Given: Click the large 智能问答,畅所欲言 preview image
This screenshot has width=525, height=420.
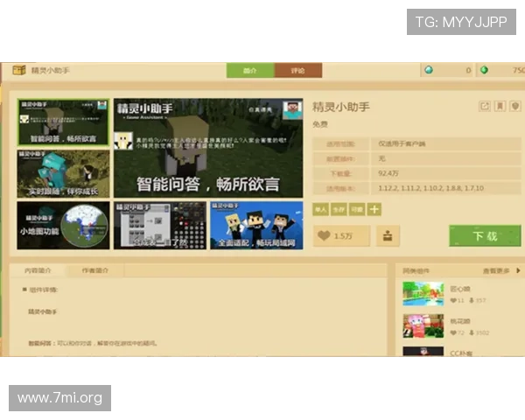Looking at the screenshot, I should point(208,148).
